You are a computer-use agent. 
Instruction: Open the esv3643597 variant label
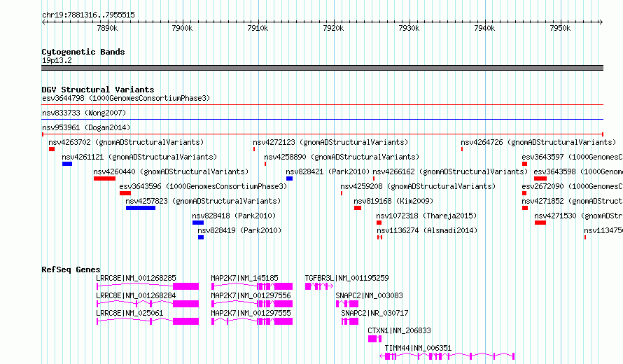[x=572, y=157]
